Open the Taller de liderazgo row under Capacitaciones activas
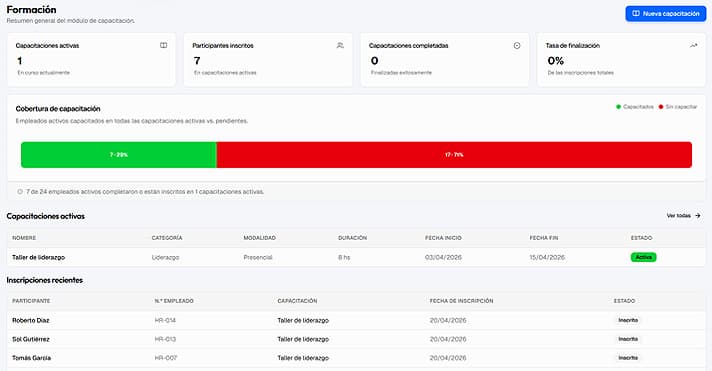712x371 pixels. [x=356, y=257]
